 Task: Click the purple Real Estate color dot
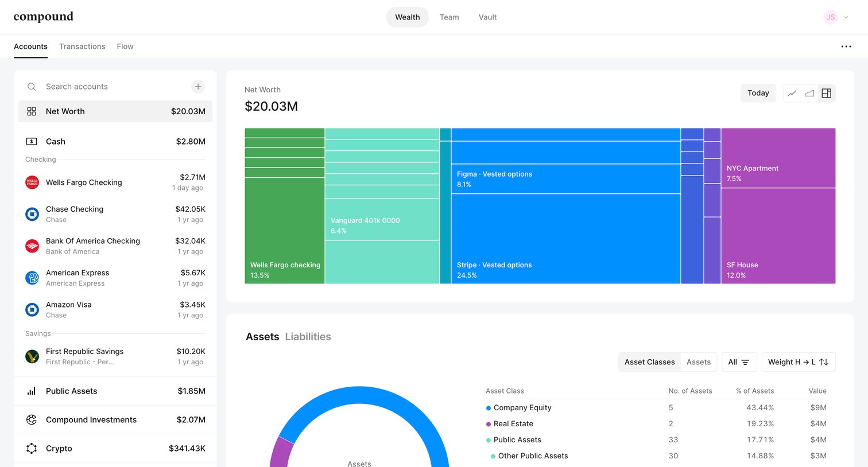(489, 424)
